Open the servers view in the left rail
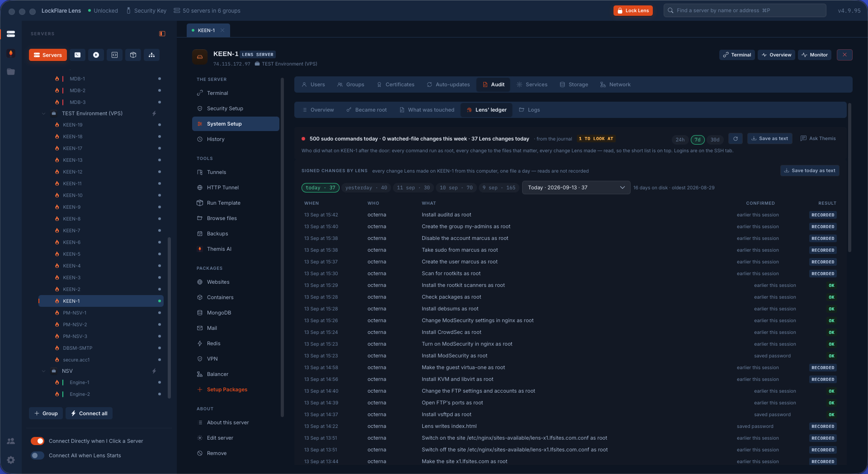 [x=11, y=34]
